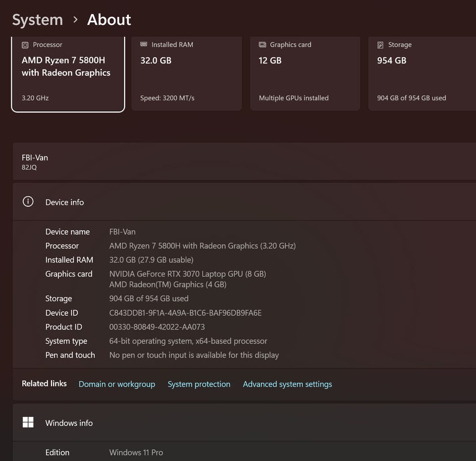Click the About breadcrumb title

point(109,20)
